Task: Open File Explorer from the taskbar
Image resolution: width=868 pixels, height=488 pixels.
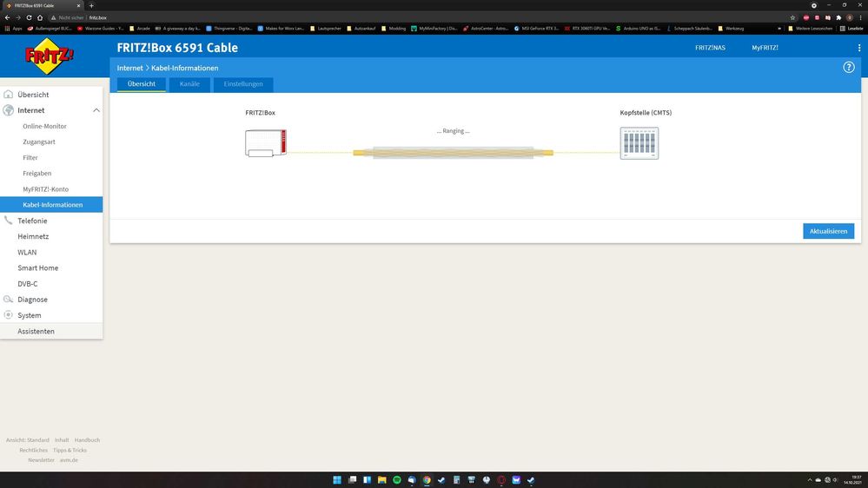Action: pos(382,479)
